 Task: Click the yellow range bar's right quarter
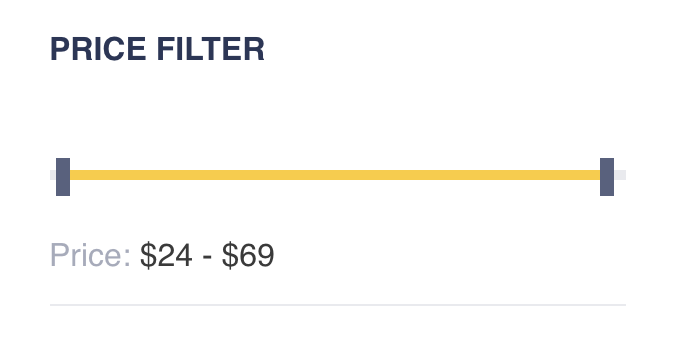coord(467,175)
